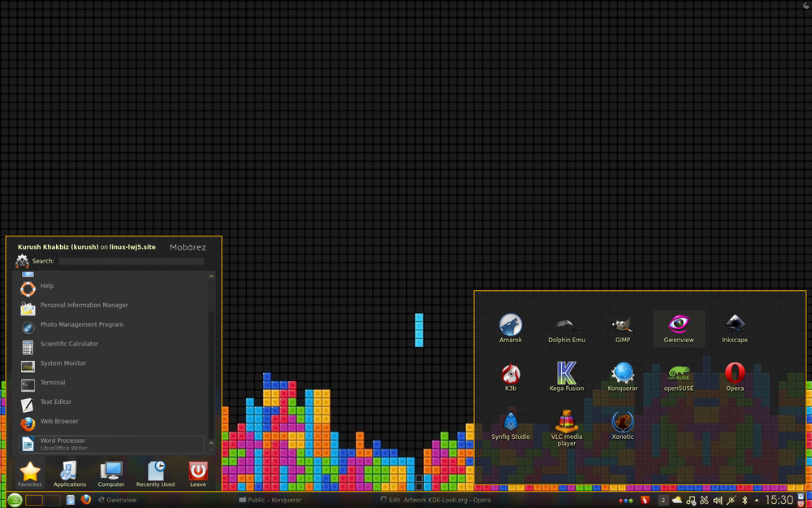Switch to the Computer tab
The height and width of the screenshot is (508, 812).
[110, 474]
